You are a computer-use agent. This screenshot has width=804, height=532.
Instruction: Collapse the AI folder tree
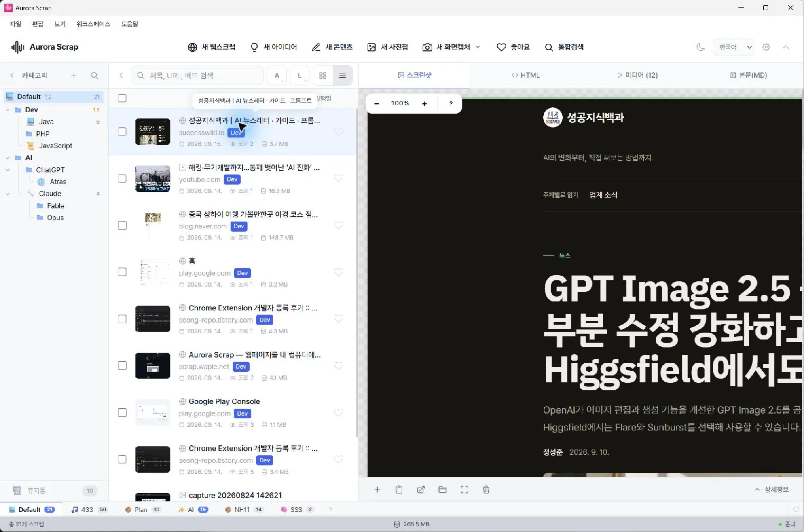coord(7,158)
